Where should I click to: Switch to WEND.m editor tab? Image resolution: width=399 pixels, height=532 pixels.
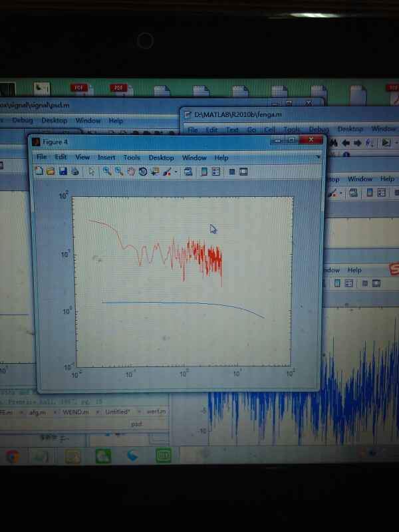point(76,412)
